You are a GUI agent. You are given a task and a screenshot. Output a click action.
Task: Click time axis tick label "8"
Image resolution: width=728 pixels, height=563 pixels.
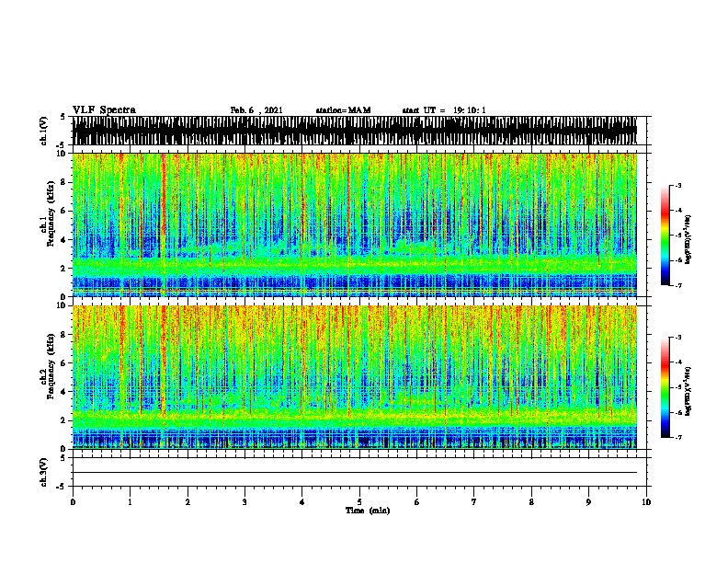[531, 502]
